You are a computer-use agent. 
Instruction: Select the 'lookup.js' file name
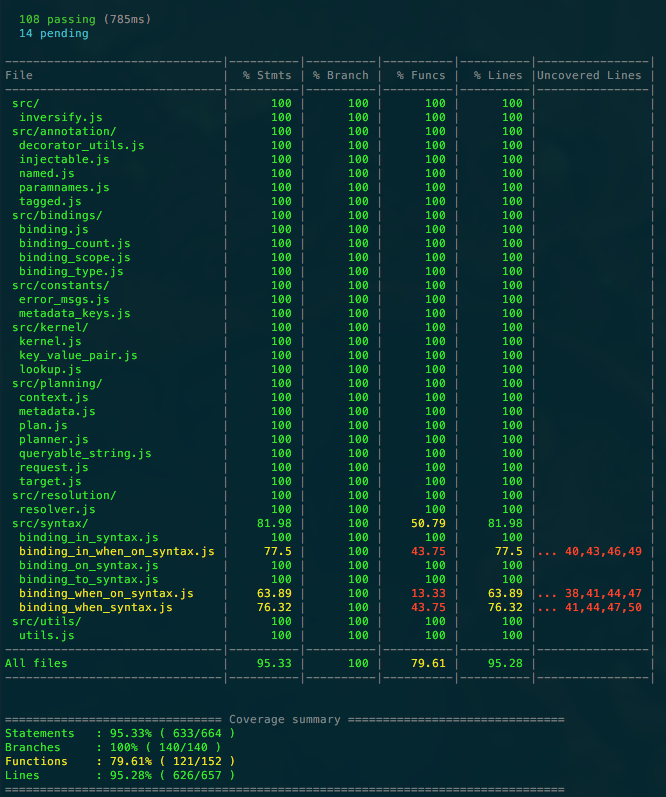(x=50, y=370)
